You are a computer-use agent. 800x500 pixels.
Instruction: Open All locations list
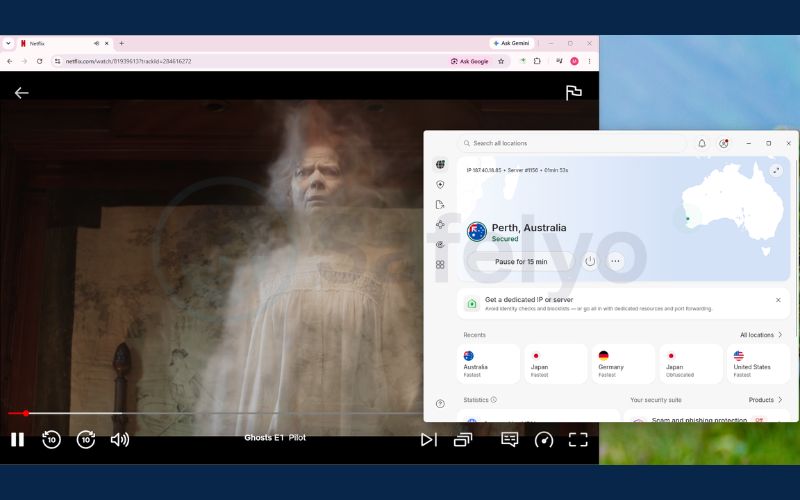[x=761, y=335]
